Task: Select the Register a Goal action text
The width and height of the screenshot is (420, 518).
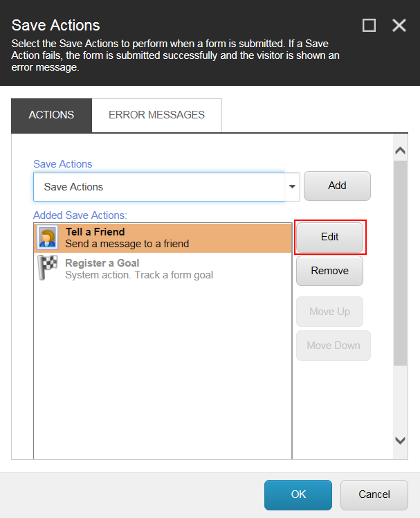Action: click(138, 269)
